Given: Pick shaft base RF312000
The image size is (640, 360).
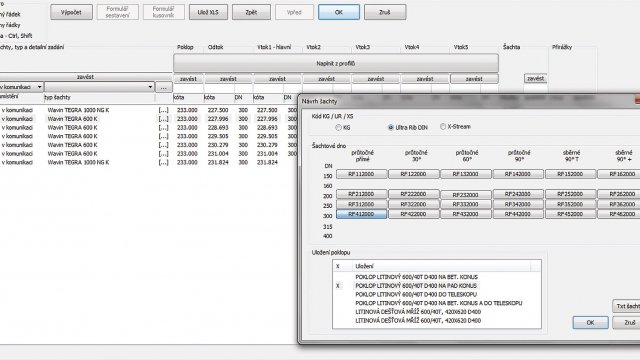Looking at the screenshot, I should 361,204.
